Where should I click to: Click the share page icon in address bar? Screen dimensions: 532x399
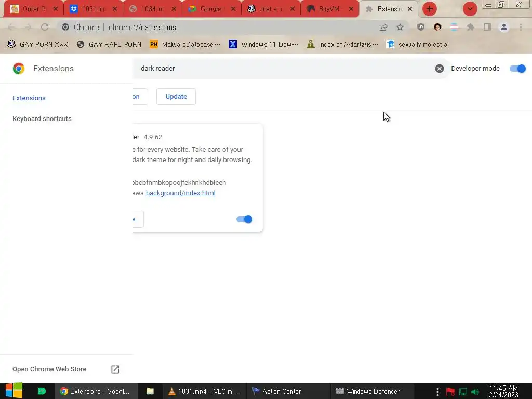(x=383, y=28)
